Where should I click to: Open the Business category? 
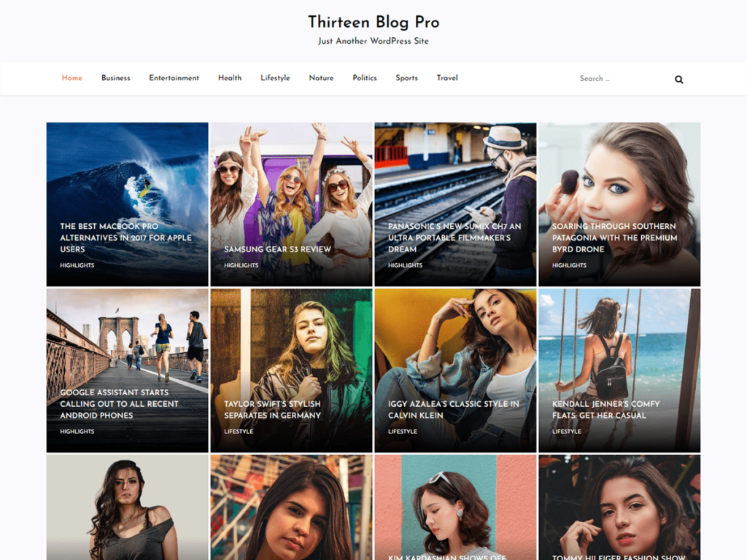pyautogui.click(x=116, y=78)
